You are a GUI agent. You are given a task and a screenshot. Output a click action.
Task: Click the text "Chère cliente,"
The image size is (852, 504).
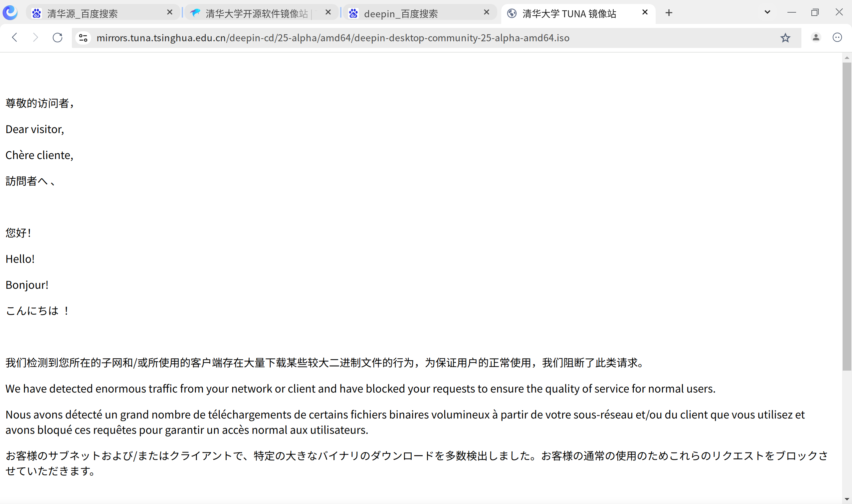click(39, 155)
